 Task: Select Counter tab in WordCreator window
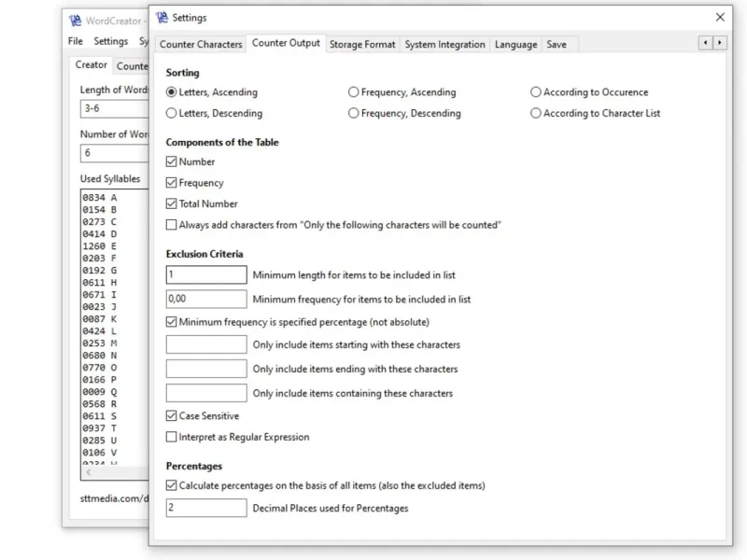pyautogui.click(x=132, y=66)
